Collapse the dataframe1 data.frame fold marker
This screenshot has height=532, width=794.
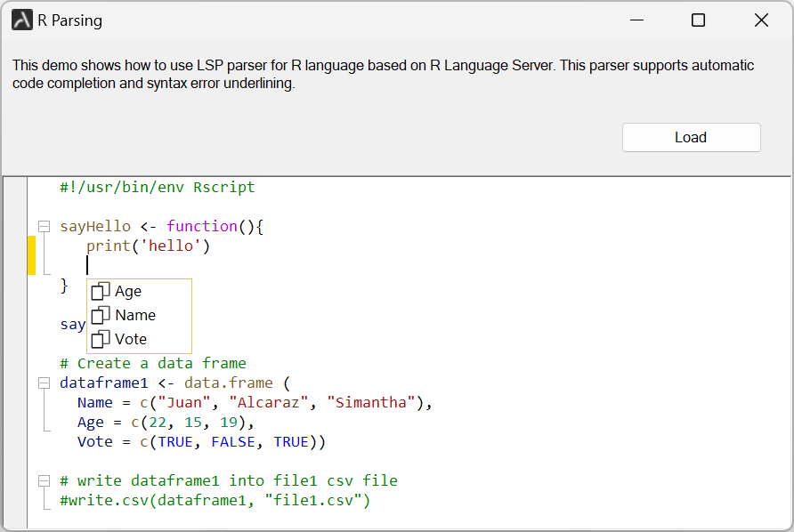click(x=45, y=383)
